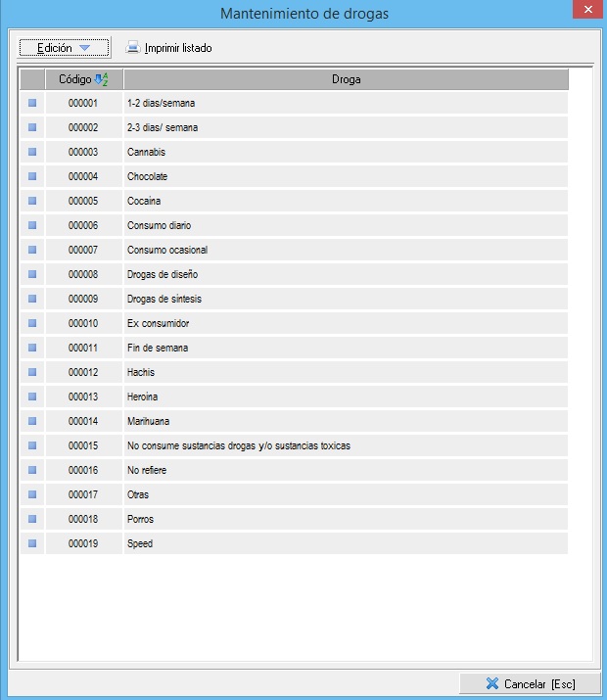Viewport: 607px width, 700px height.
Task: Click the row marker icon for Marihuana
Action: [x=32, y=421]
